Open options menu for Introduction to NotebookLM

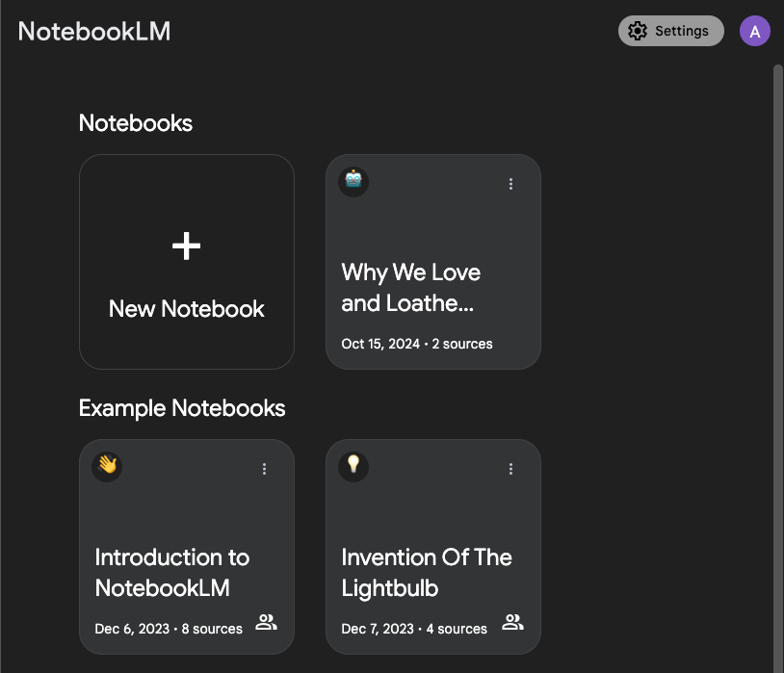[x=264, y=469]
